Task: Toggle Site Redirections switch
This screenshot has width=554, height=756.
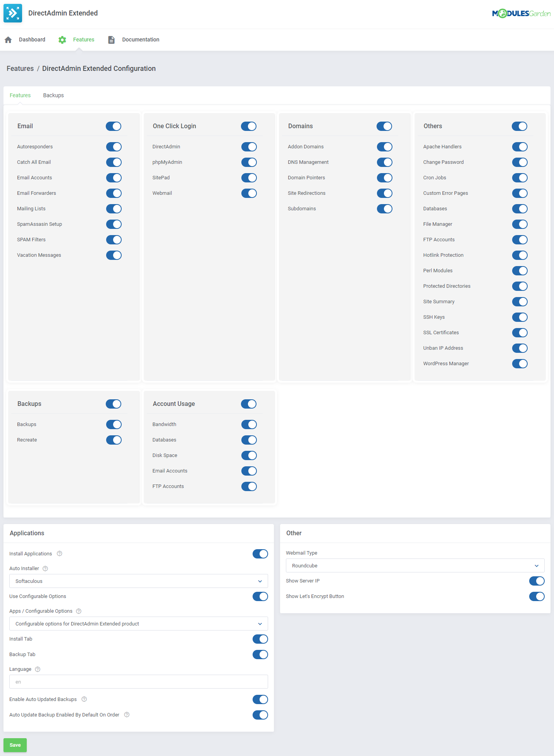Action: pos(385,193)
